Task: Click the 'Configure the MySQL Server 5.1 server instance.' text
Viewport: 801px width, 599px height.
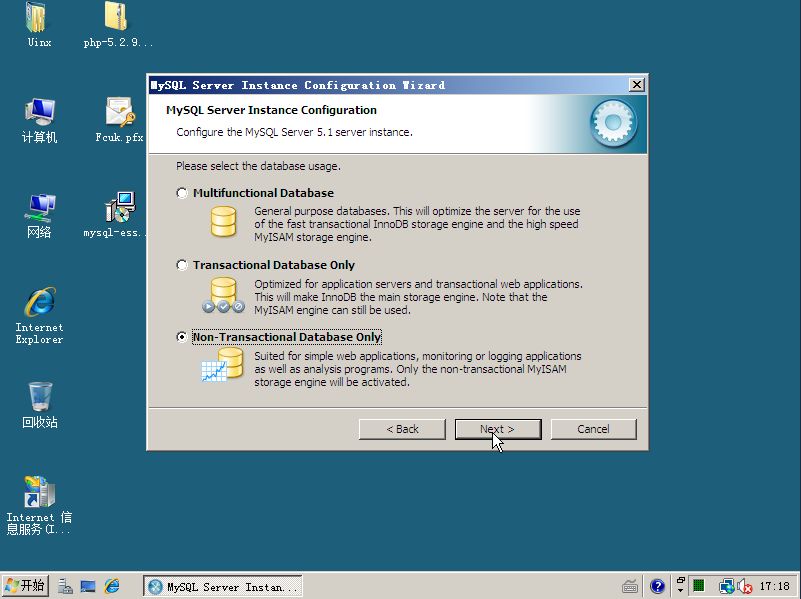Action: pos(294,132)
